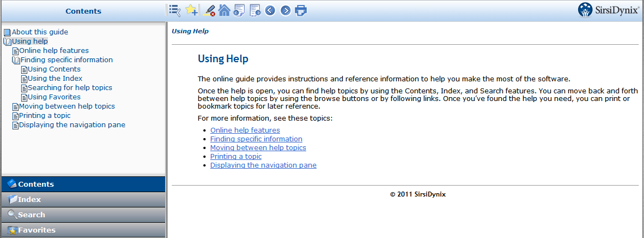Select Using the Index in contents tree
This screenshot has height=238, width=644.
pyautogui.click(x=55, y=79)
